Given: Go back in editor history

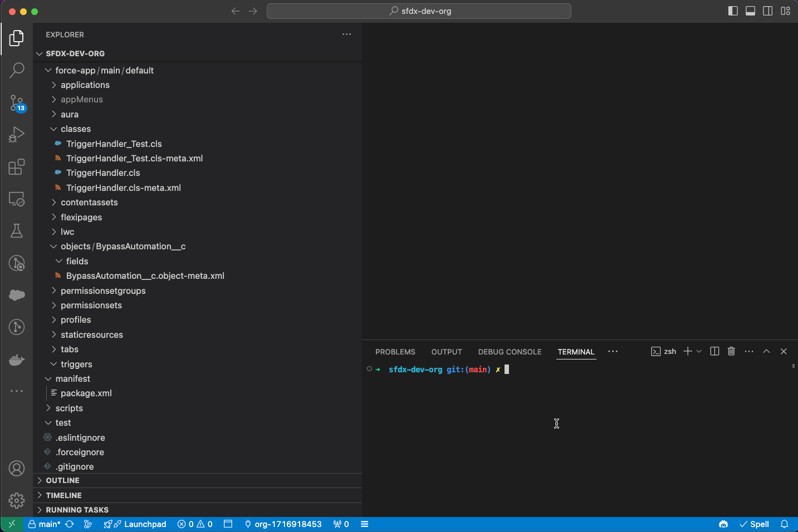Looking at the screenshot, I should coord(236,11).
